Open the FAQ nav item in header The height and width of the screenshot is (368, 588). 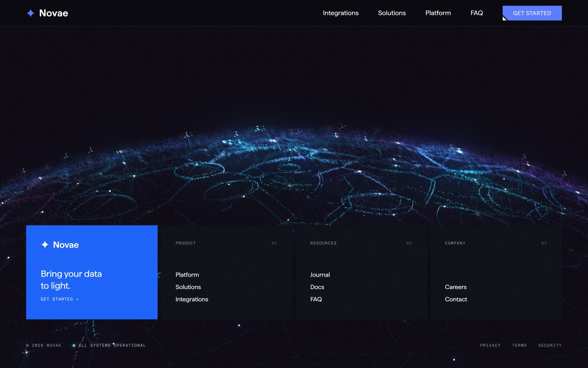pyautogui.click(x=477, y=13)
